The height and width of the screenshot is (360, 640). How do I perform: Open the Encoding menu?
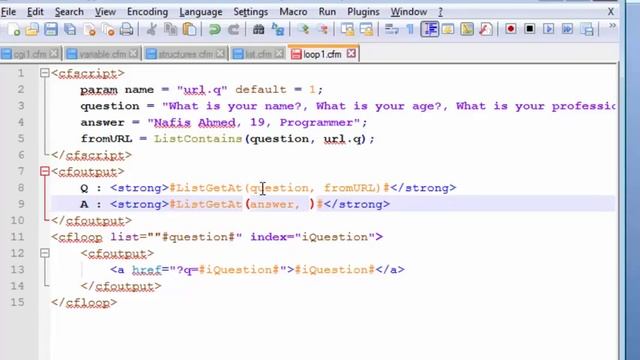tap(147, 12)
